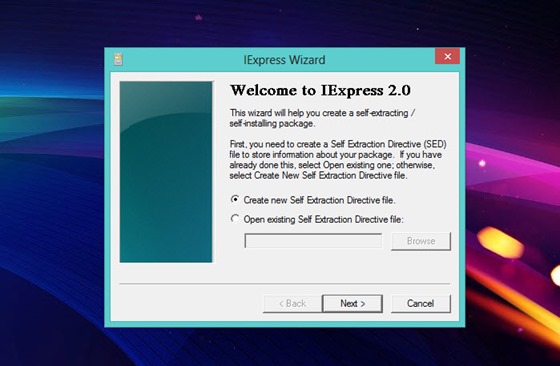Proceed with the Next button
This screenshot has width=560, height=366.
point(352,304)
